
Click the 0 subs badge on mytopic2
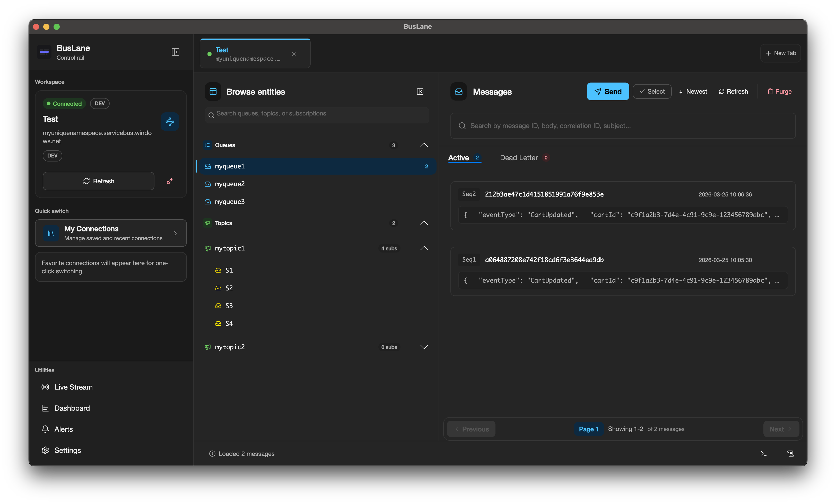pyautogui.click(x=389, y=347)
